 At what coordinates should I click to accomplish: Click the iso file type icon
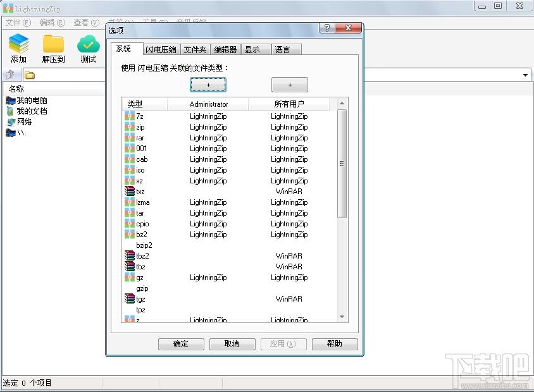coord(130,170)
